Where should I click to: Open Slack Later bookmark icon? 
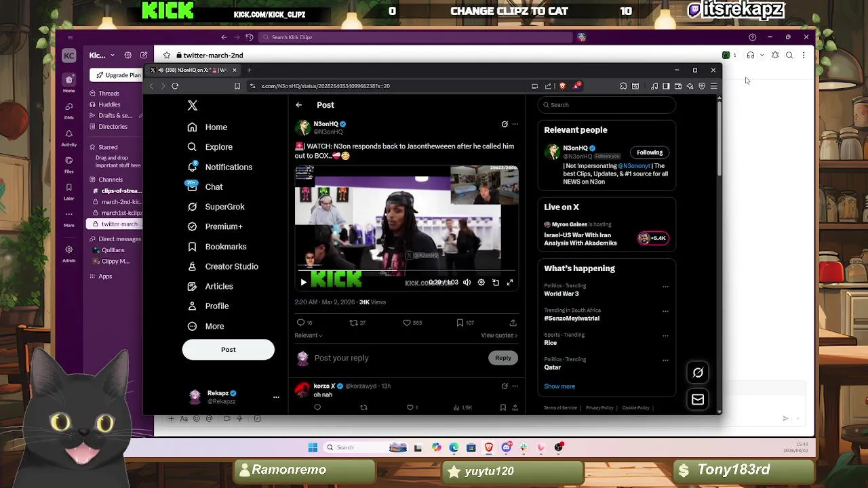click(69, 191)
